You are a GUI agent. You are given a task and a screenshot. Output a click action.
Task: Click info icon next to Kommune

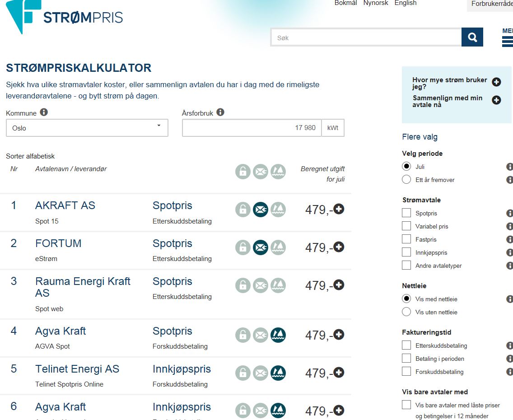tap(44, 112)
